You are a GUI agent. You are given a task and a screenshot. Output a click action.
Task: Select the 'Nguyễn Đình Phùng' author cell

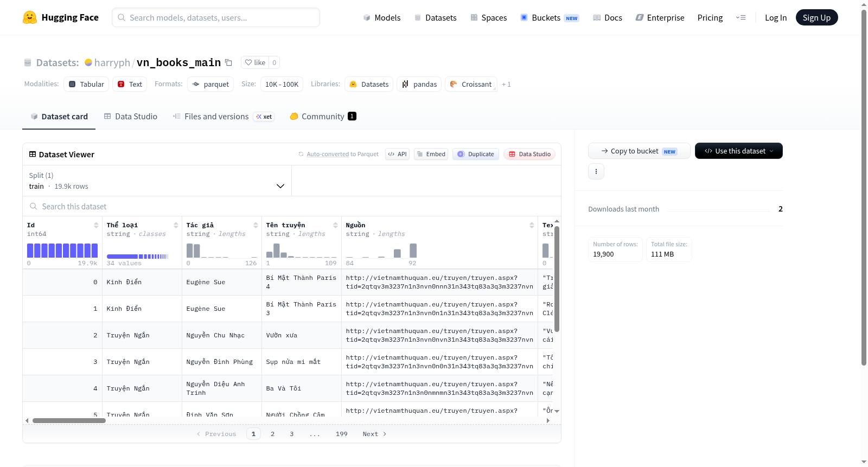(222, 362)
